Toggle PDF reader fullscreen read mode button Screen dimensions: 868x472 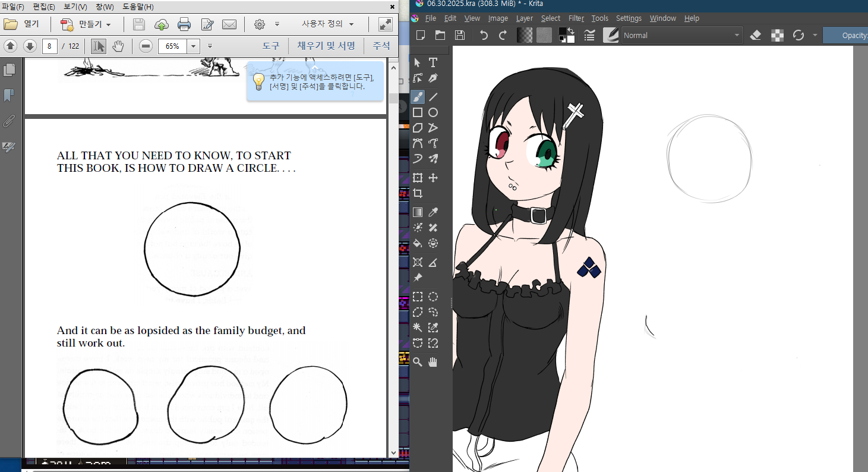point(386,24)
